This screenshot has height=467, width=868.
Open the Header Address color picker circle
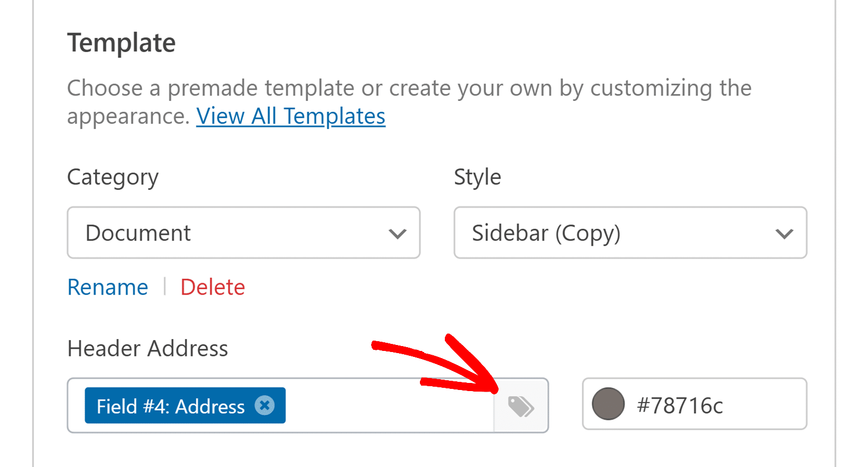coord(607,404)
